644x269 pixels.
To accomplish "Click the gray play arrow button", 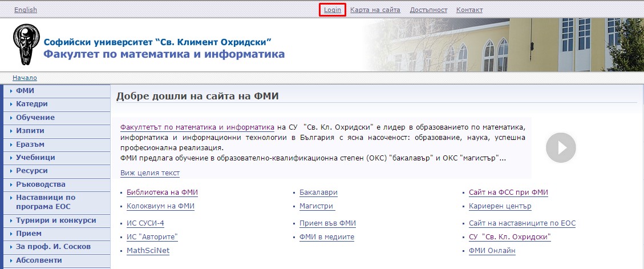I will tap(561, 148).
